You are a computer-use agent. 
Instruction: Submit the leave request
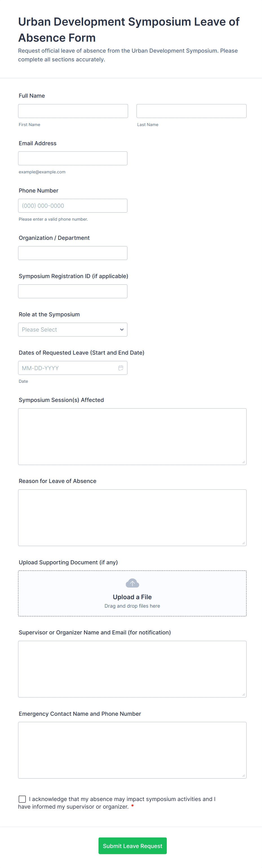[132, 846]
